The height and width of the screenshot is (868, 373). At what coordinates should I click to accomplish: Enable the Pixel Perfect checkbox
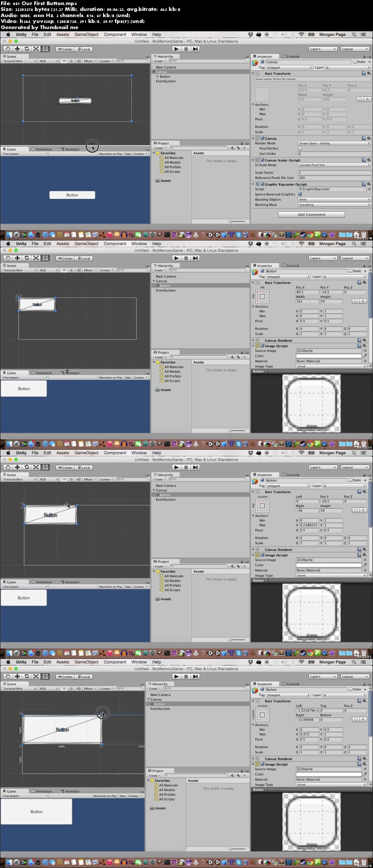tap(300, 148)
